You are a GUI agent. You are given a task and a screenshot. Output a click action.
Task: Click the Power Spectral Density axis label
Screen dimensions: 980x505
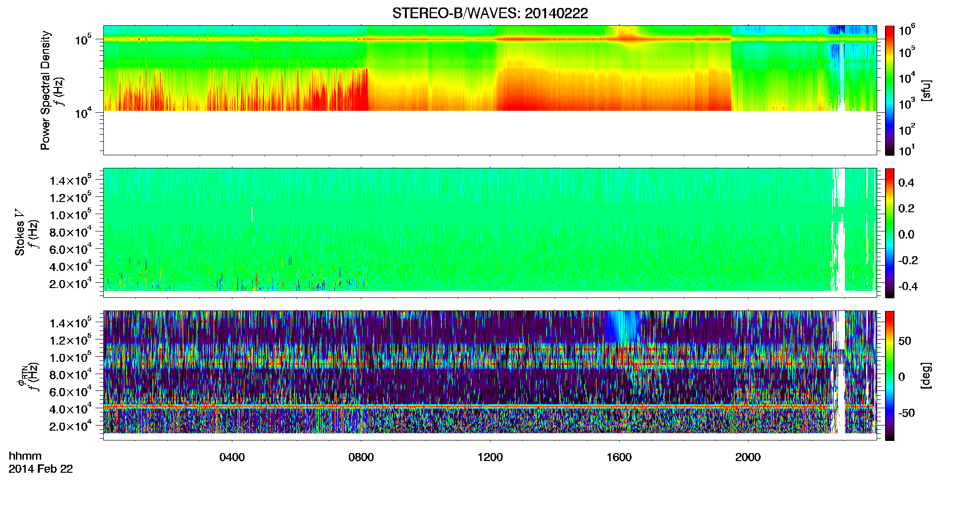point(45,90)
